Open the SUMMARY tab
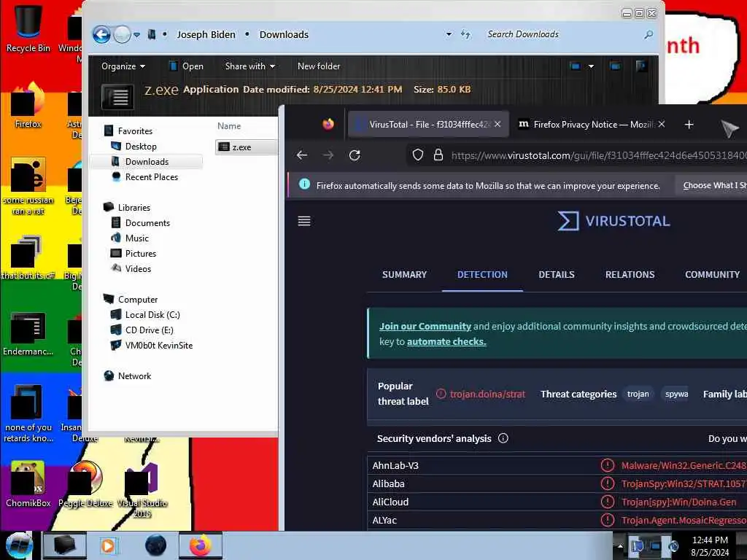This screenshot has height=560, width=747. (404, 275)
